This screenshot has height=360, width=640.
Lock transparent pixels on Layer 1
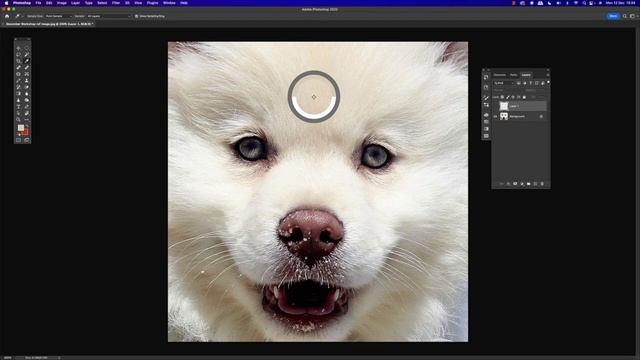(502, 97)
